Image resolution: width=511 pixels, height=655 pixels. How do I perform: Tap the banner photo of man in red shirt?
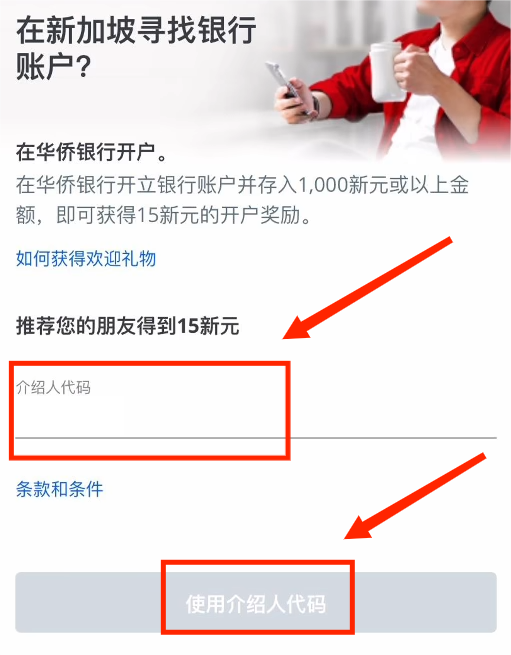pos(386,79)
